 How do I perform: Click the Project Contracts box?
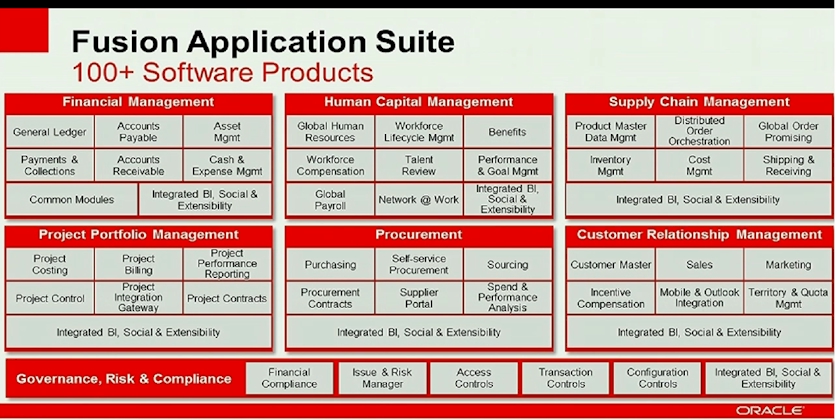click(x=227, y=298)
